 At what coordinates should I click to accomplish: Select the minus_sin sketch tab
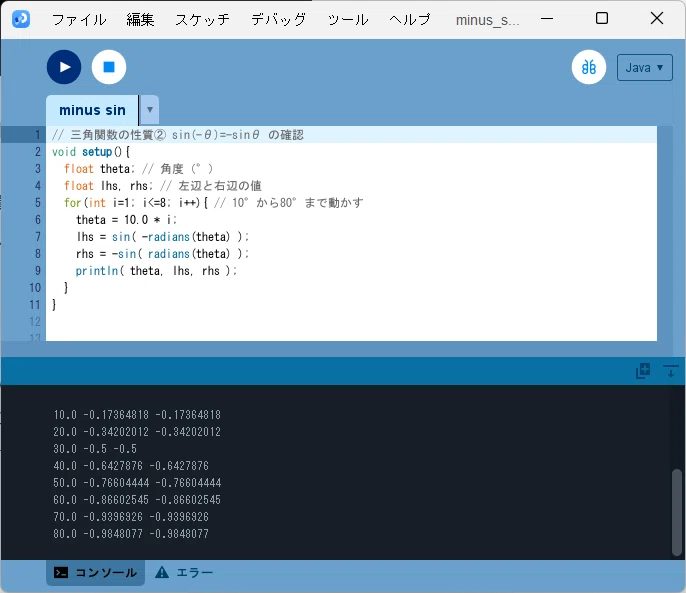point(92,110)
